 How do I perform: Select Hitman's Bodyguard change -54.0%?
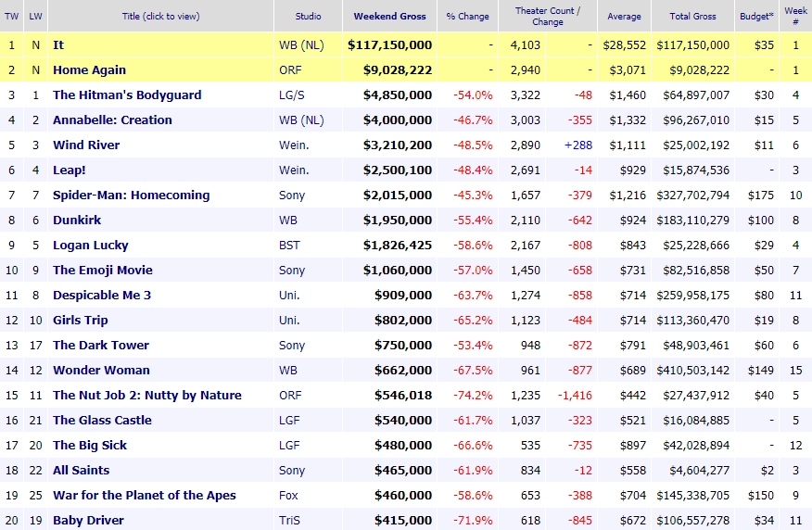(x=473, y=95)
